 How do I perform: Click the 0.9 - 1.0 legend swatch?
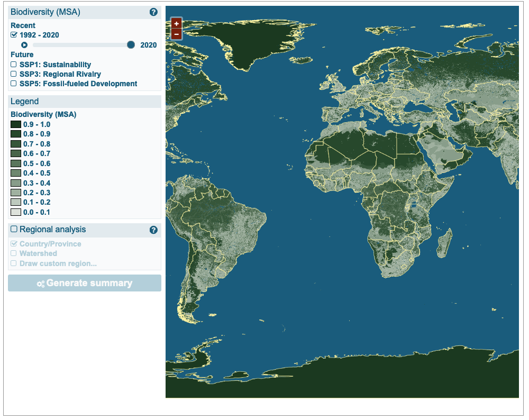tap(16, 124)
